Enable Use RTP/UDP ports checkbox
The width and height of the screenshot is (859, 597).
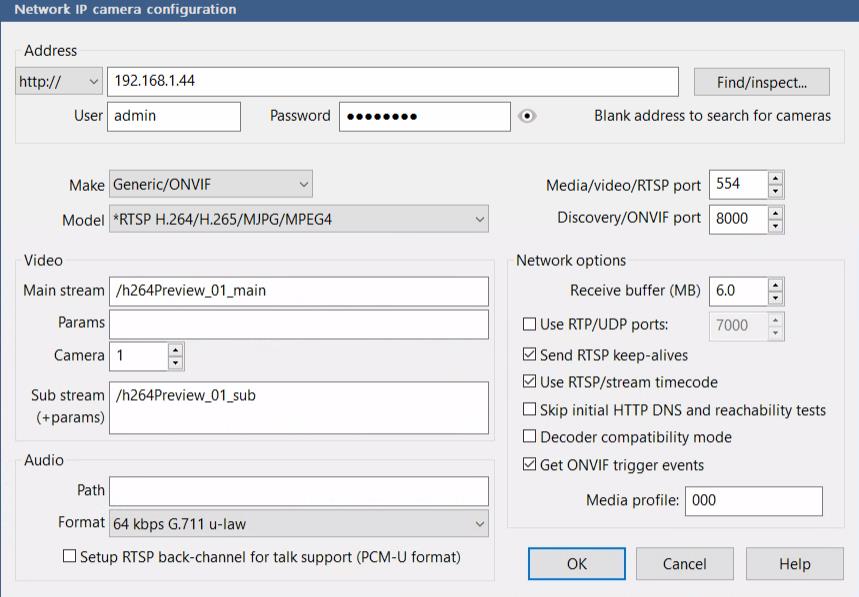coord(530,324)
